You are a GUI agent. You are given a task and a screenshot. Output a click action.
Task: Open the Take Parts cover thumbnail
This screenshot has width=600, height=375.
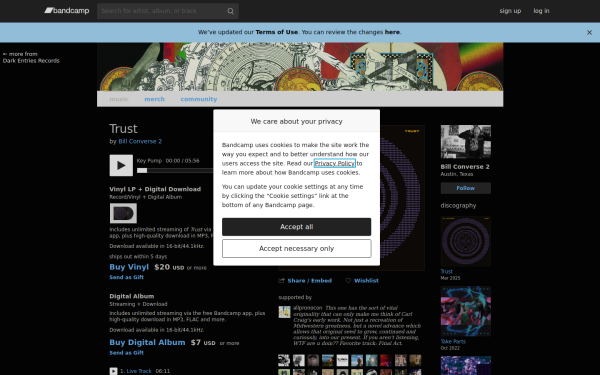(466, 311)
